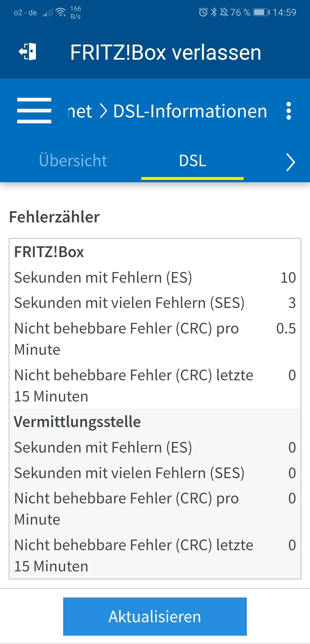This screenshot has height=644, width=310.
Task: Tap the Wi-Fi signal icon
Action: coord(61,12)
